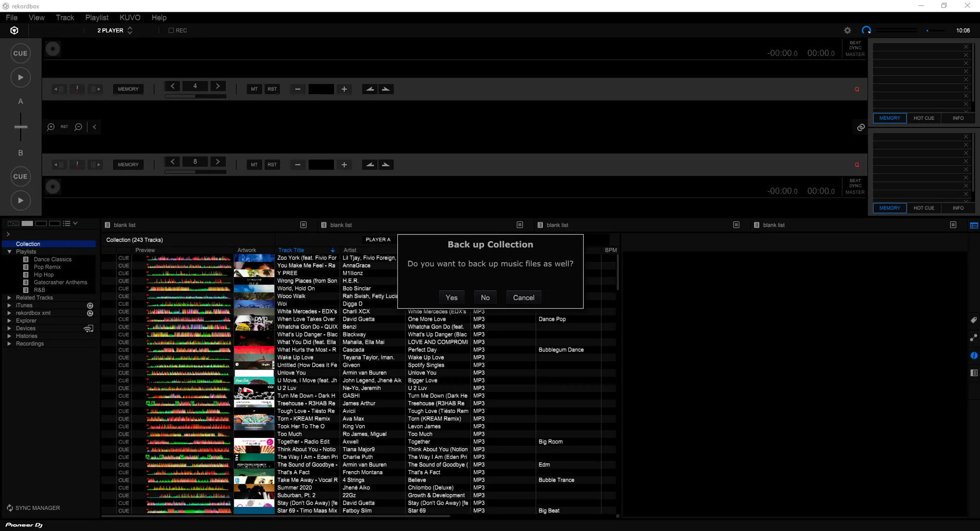Click player B CUE button
Viewport: 980px width, 531px height.
(20, 177)
